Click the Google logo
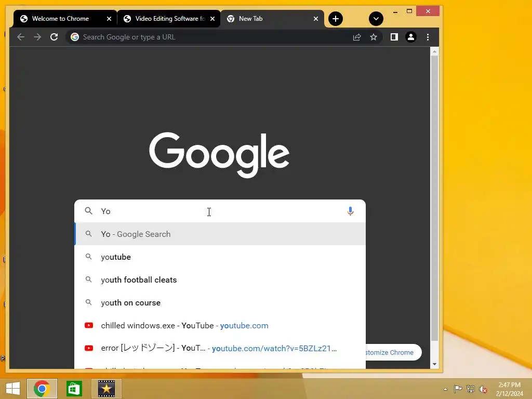Viewport: 532px width, 399px height. 219,155
